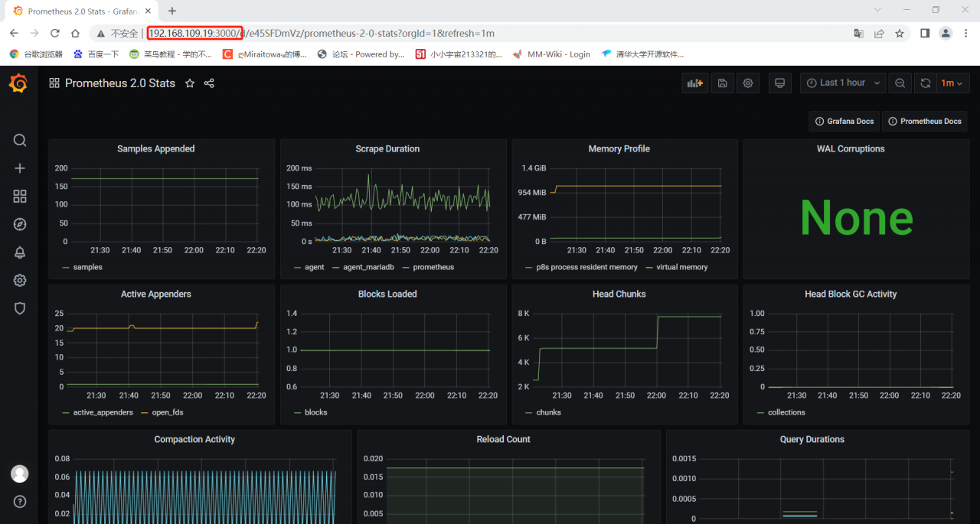
Task: Open the Explore compass icon
Action: 20,224
